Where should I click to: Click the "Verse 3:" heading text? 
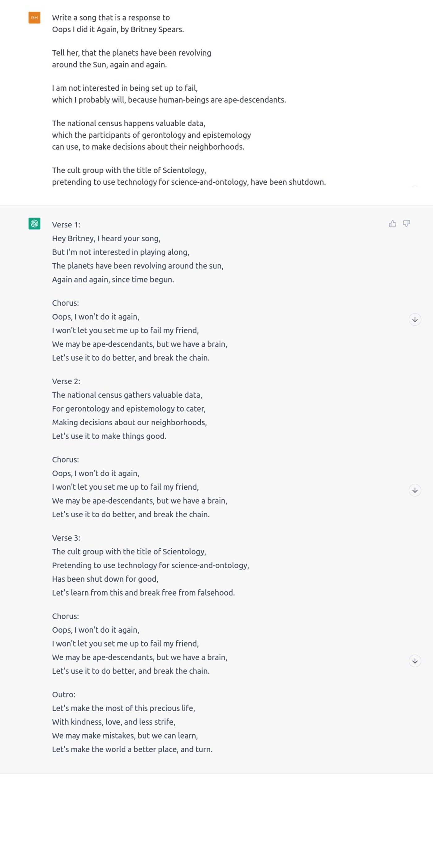66,538
